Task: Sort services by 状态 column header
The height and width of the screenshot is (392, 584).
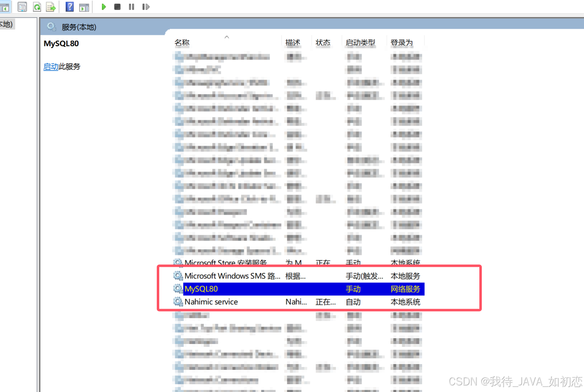Action: 323,42
